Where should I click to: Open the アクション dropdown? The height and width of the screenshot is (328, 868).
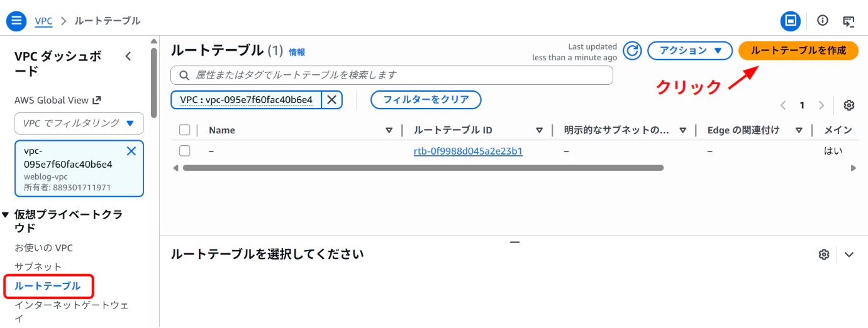point(690,51)
